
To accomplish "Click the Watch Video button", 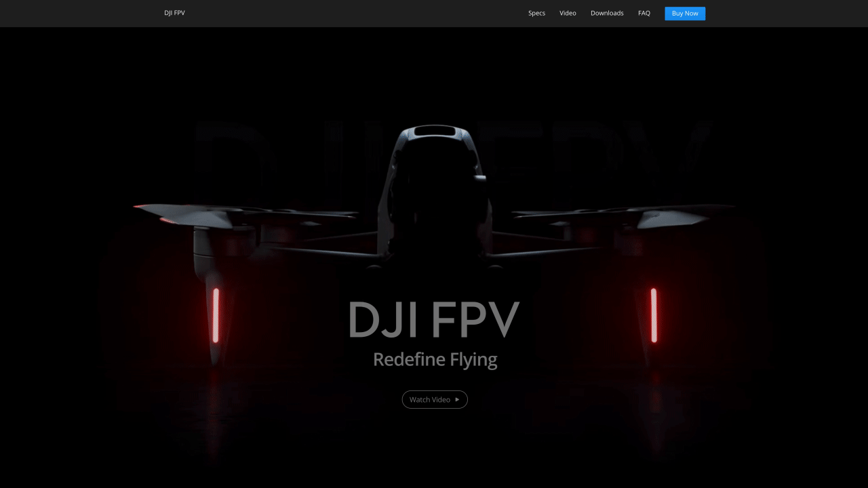I will coord(435,400).
